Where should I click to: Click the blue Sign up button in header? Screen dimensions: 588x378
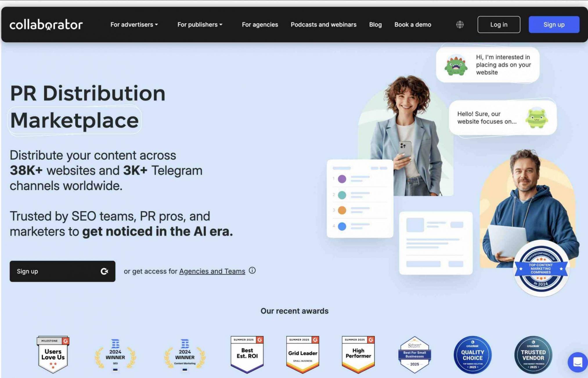point(554,24)
